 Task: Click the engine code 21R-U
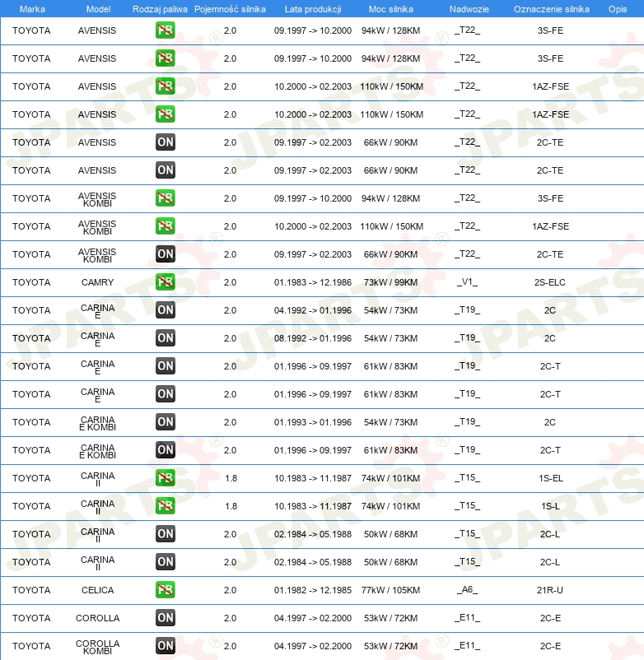click(549, 590)
